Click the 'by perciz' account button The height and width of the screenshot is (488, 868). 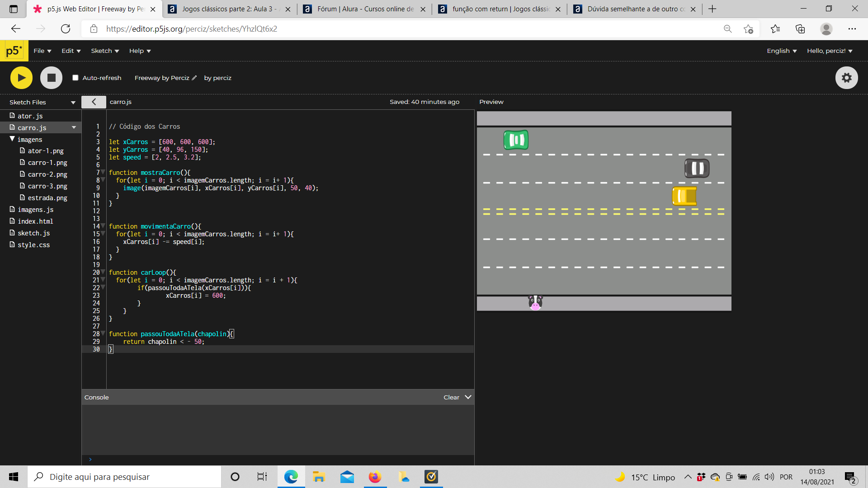(x=217, y=77)
